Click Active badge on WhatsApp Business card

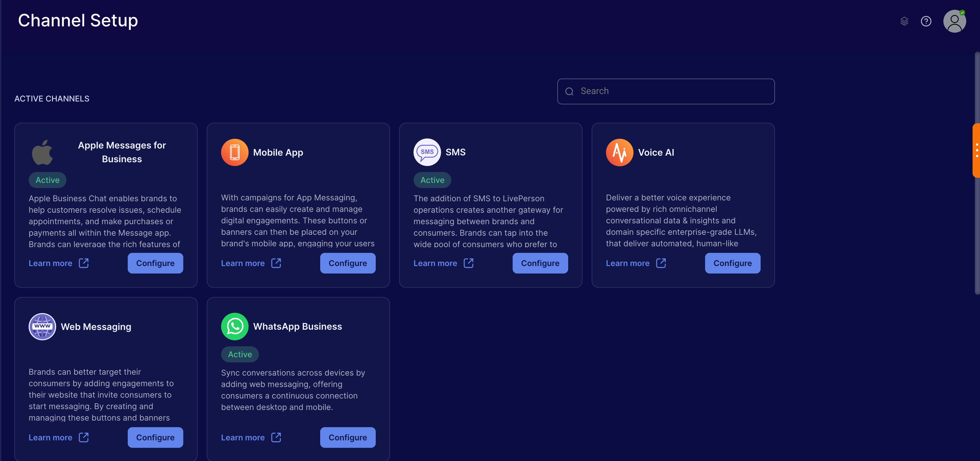tap(240, 355)
